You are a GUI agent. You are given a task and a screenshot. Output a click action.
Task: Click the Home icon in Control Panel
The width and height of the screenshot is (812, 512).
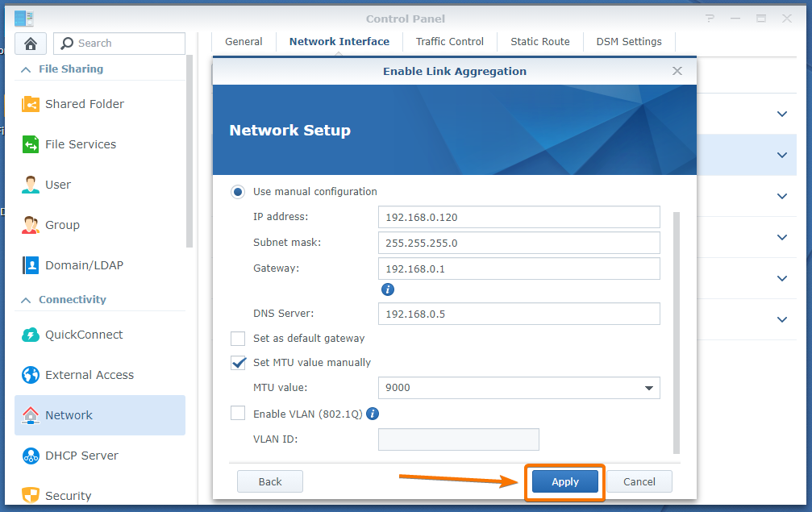click(x=31, y=44)
